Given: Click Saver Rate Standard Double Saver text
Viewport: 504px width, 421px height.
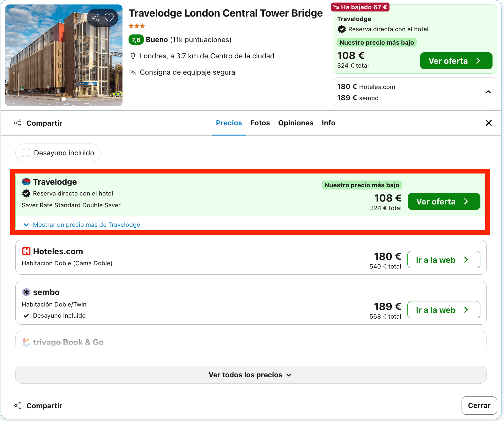Looking at the screenshot, I should [x=71, y=205].
